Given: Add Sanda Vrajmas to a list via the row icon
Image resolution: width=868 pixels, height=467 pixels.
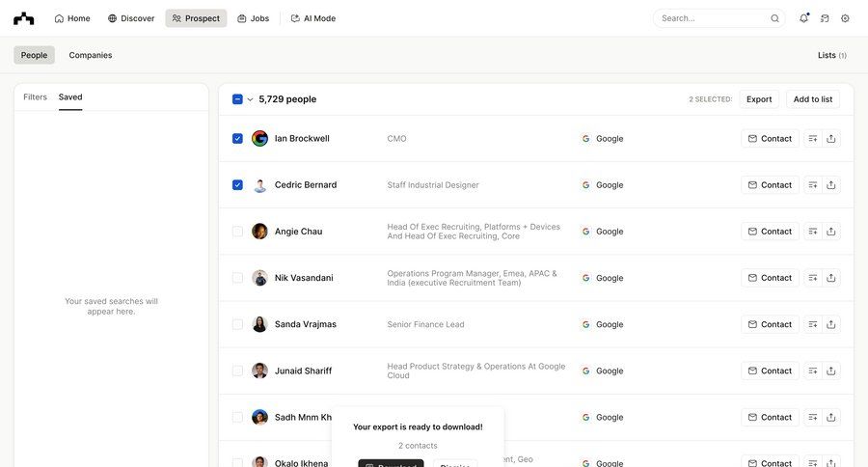Looking at the screenshot, I should [813, 324].
